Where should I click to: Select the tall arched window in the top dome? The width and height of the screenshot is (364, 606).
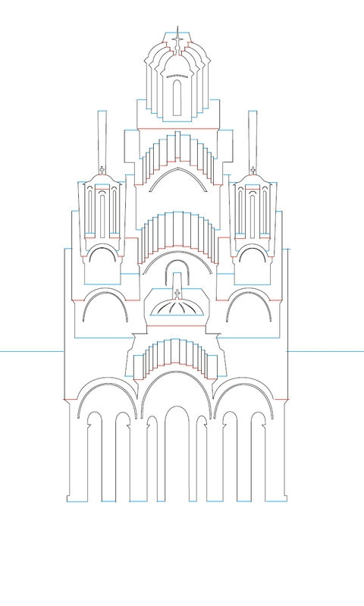pos(177,97)
